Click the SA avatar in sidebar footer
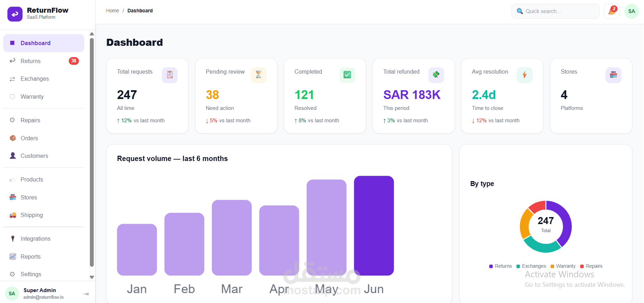The image size is (644, 303). click(12, 293)
